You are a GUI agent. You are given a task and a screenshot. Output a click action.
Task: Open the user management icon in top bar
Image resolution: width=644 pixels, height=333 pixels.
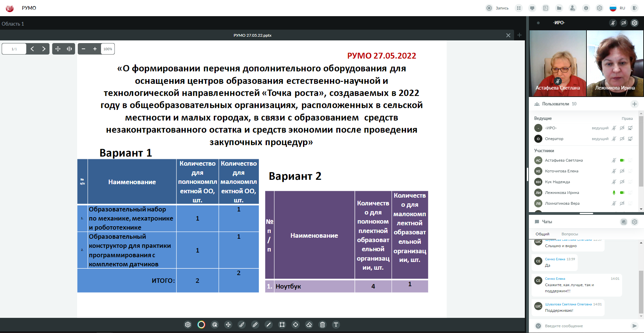pyautogui.click(x=573, y=8)
